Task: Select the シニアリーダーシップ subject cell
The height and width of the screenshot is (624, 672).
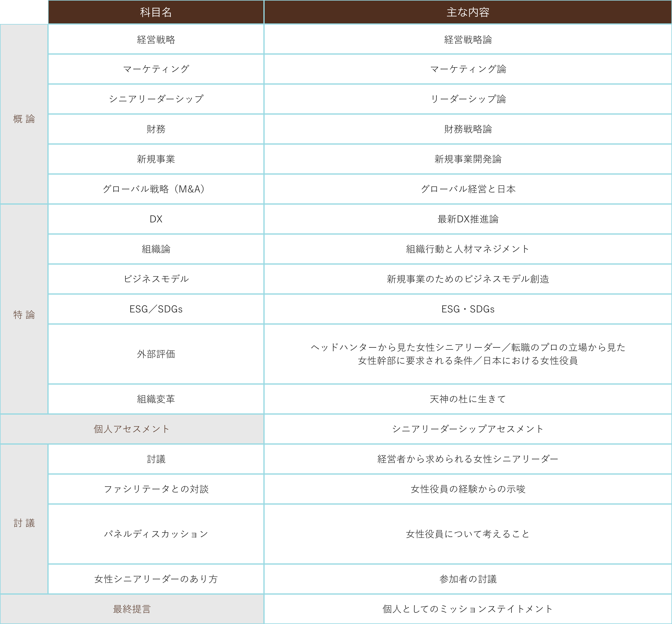Action: point(156,99)
